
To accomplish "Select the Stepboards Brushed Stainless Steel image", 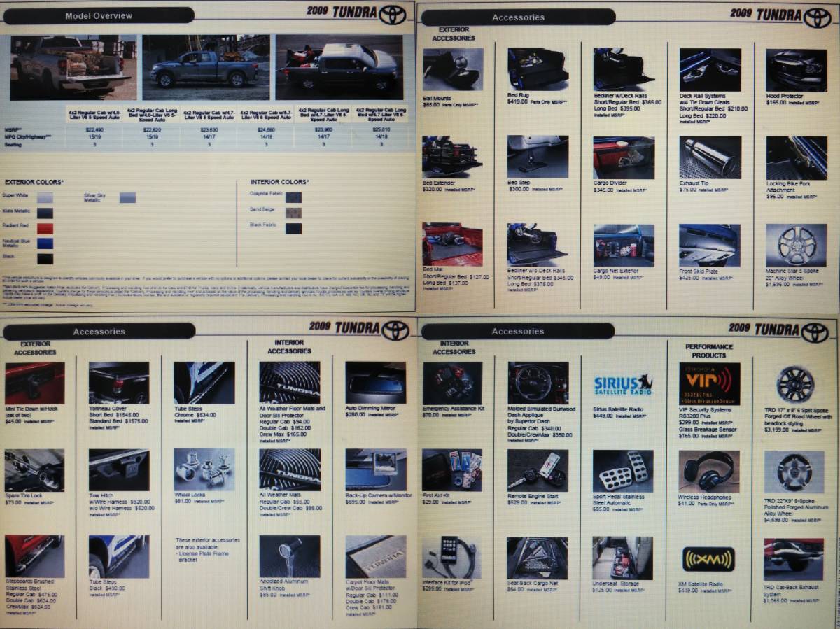I will point(34,557).
